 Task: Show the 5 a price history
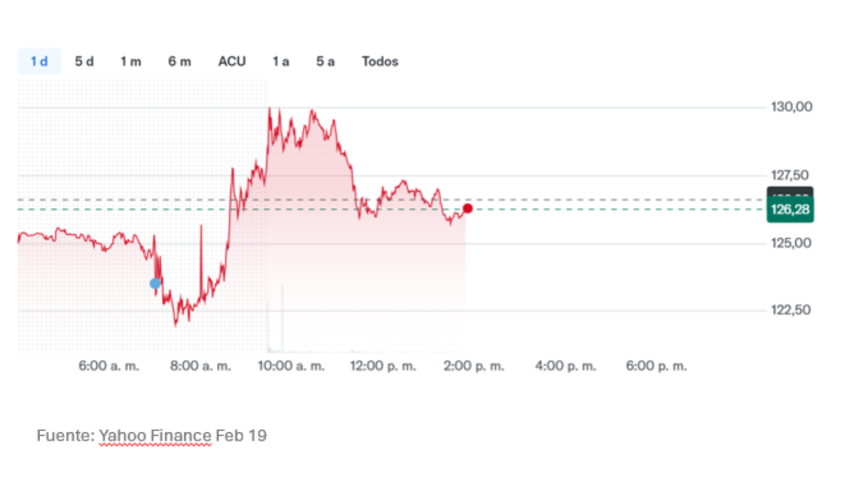click(x=325, y=62)
